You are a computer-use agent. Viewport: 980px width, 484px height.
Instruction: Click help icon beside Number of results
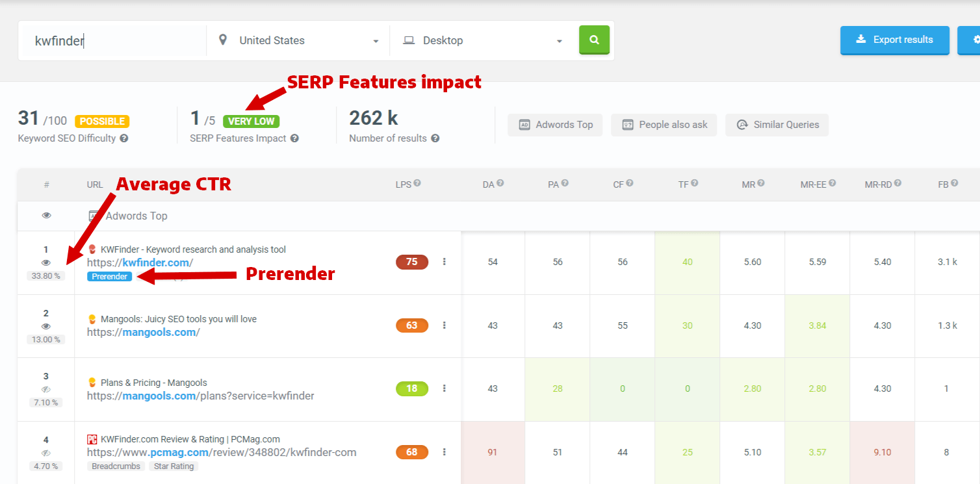tap(435, 138)
